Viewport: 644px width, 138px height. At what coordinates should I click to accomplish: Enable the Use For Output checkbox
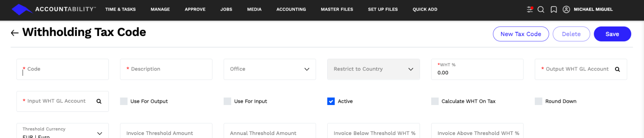tap(124, 101)
